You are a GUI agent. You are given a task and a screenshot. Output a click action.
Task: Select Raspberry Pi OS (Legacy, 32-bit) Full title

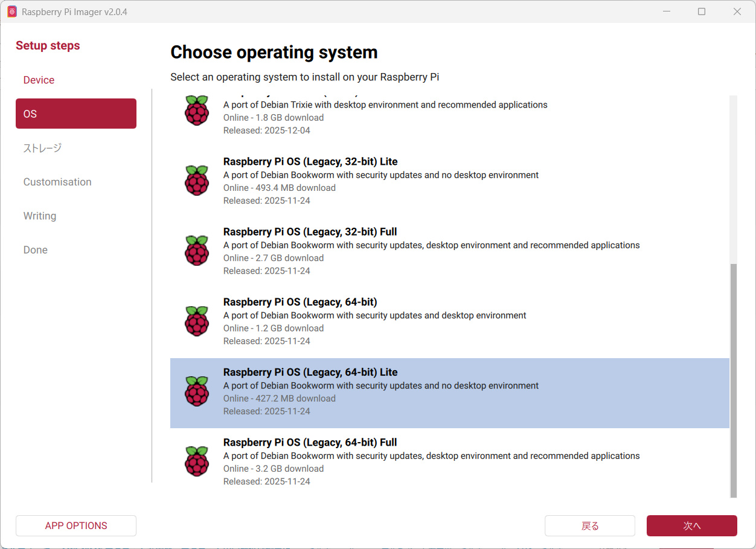coord(310,232)
